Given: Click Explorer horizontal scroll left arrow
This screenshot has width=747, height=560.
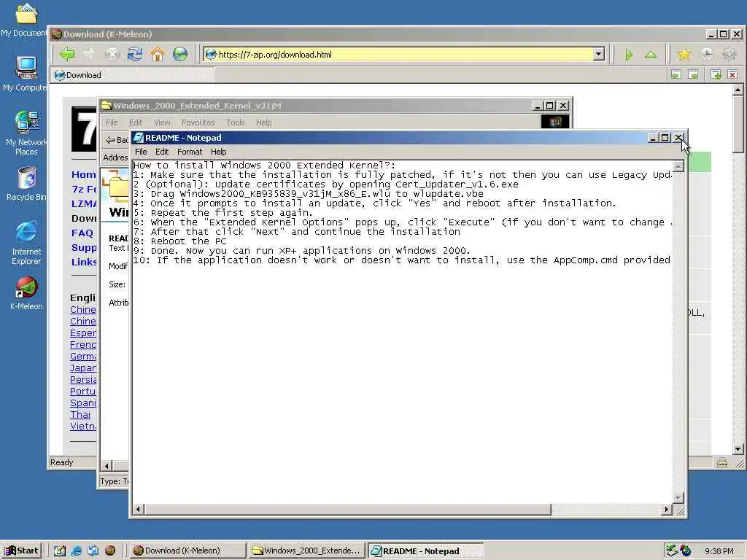Looking at the screenshot, I should (x=107, y=466).
